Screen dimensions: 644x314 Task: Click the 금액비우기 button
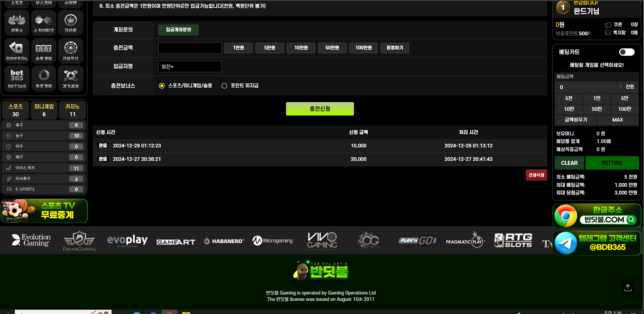pyautogui.click(x=576, y=120)
